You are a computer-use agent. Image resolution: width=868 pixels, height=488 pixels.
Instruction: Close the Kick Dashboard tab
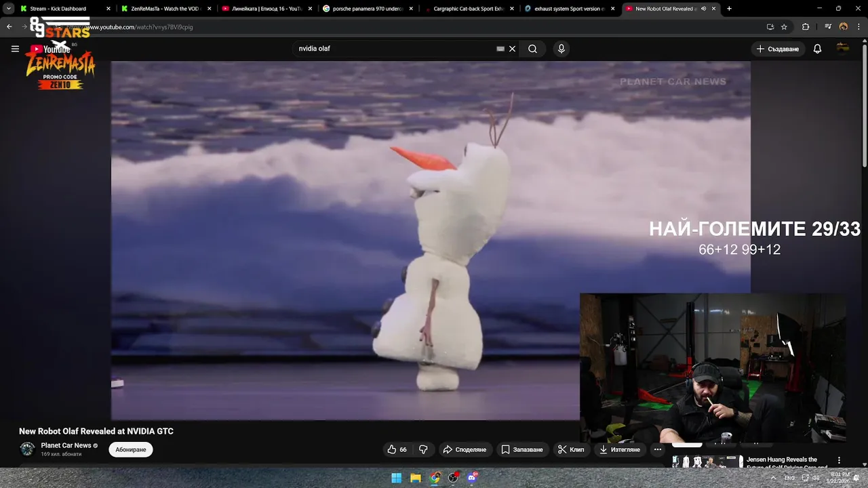108,9
